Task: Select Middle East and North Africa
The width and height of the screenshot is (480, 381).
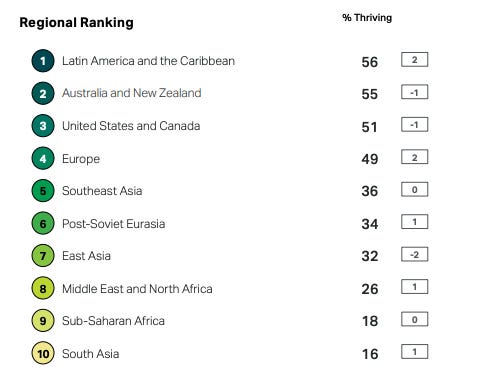Action: (x=137, y=289)
